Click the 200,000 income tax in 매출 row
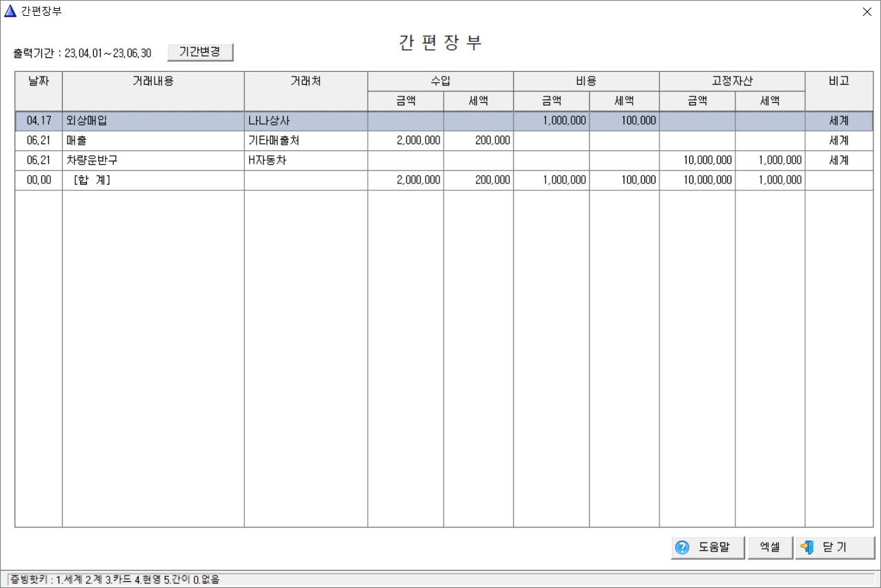Screen dimensions: 881x588 pyautogui.click(x=478, y=141)
